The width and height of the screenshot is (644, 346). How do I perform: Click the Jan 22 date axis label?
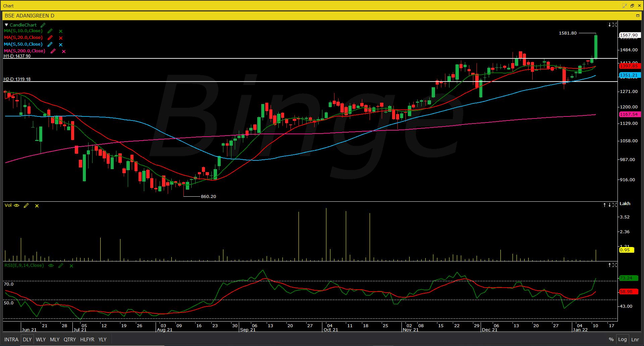coord(580,330)
